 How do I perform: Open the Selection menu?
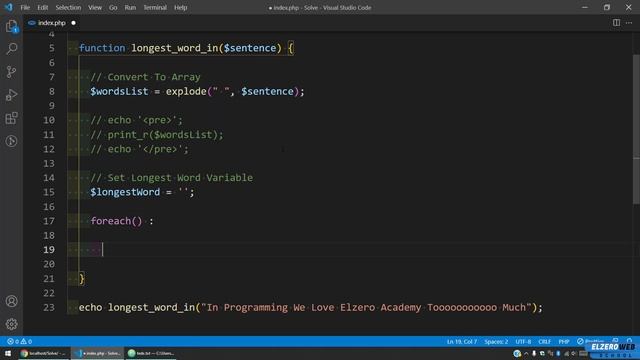click(68, 7)
